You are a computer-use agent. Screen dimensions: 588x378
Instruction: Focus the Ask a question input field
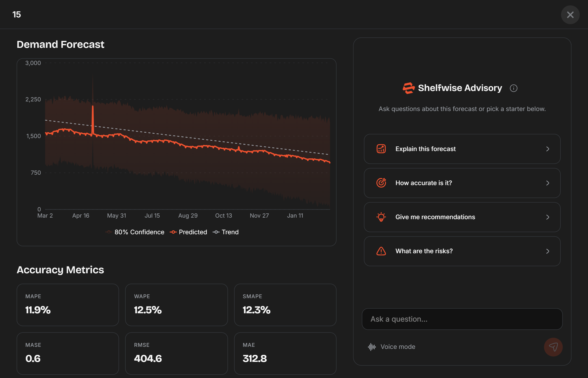click(462, 319)
